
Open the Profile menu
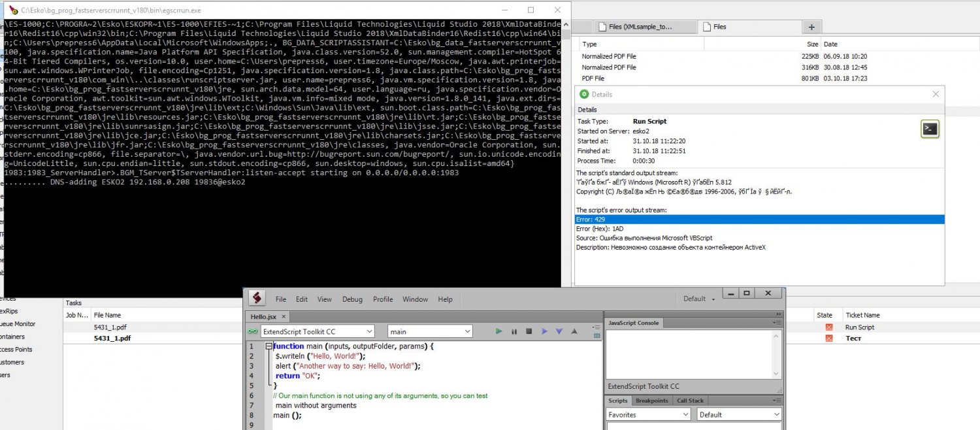(x=383, y=299)
